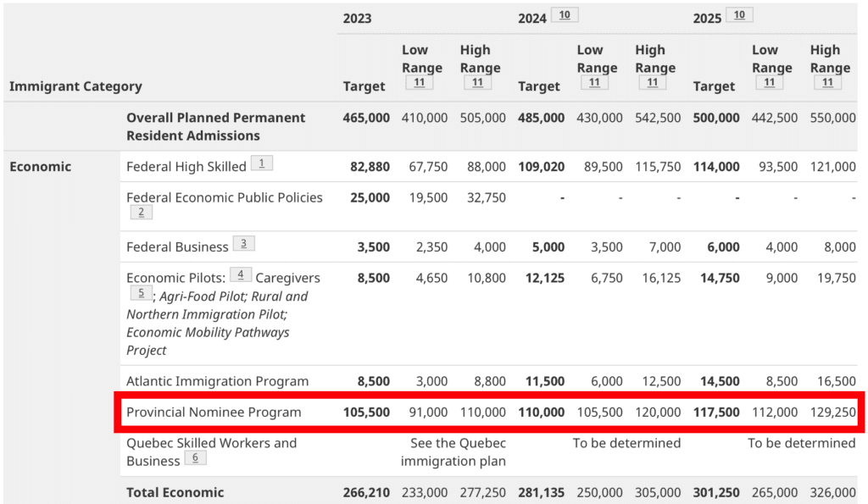
Task: Open footnote 1 beside Federal High Skilled
Action: click(x=262, y=163)
